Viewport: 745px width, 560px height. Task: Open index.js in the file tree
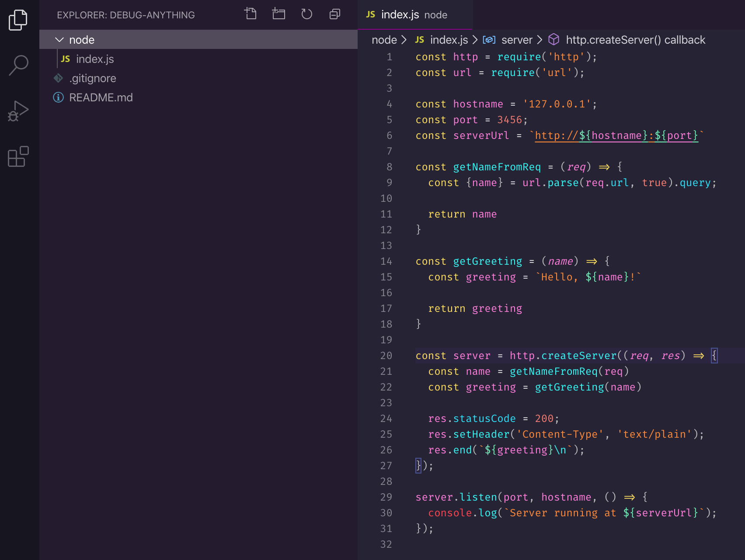point(95,59)
